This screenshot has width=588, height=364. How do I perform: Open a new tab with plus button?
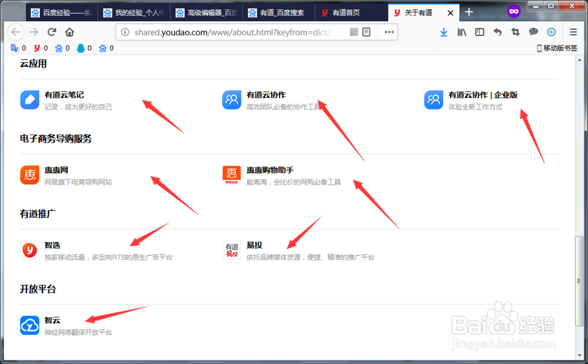pyautogui.click(x=469, y=12)
